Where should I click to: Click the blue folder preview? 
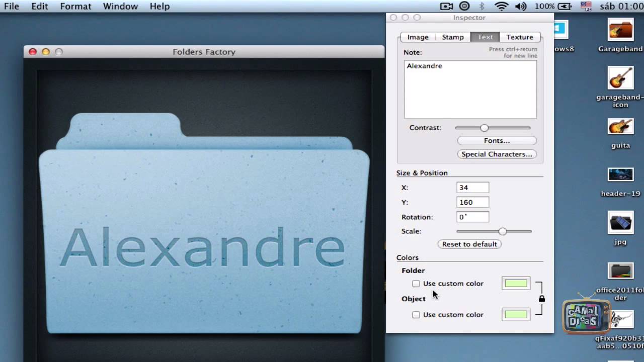tap(204, 224)
